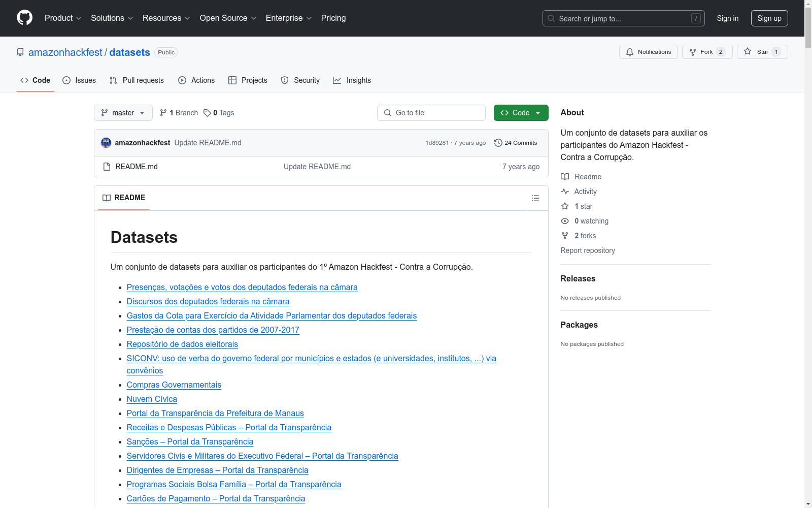The width and height of the screenshot is (812, 508).
Task: Click the commits history clock icon
Action: (x=498, y=143)
